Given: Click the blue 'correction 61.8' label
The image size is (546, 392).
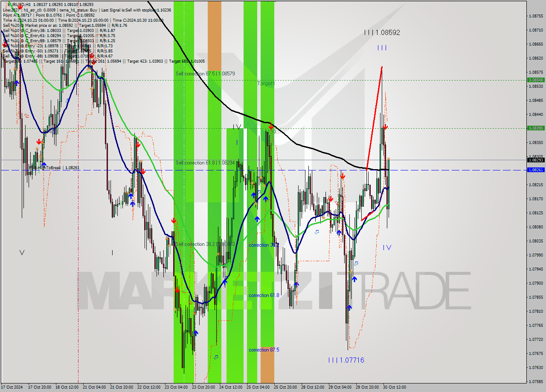Looking at the screenshot, I should point(264,295).
